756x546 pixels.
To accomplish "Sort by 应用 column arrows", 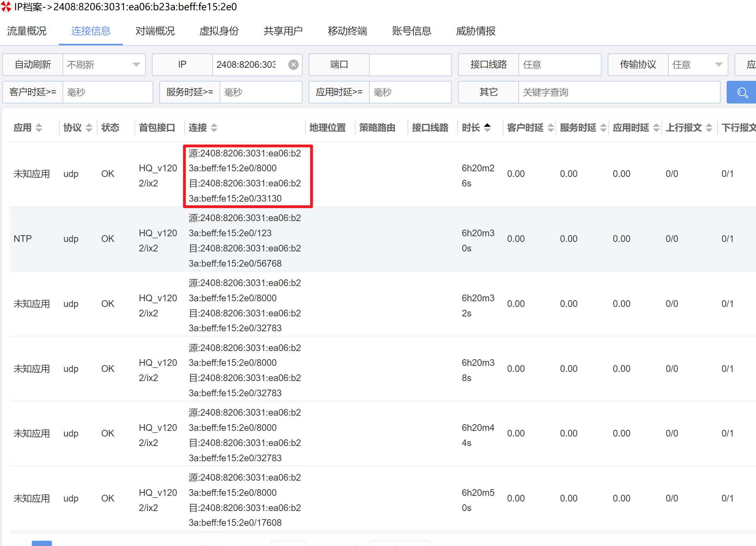I will click(39, 128).
